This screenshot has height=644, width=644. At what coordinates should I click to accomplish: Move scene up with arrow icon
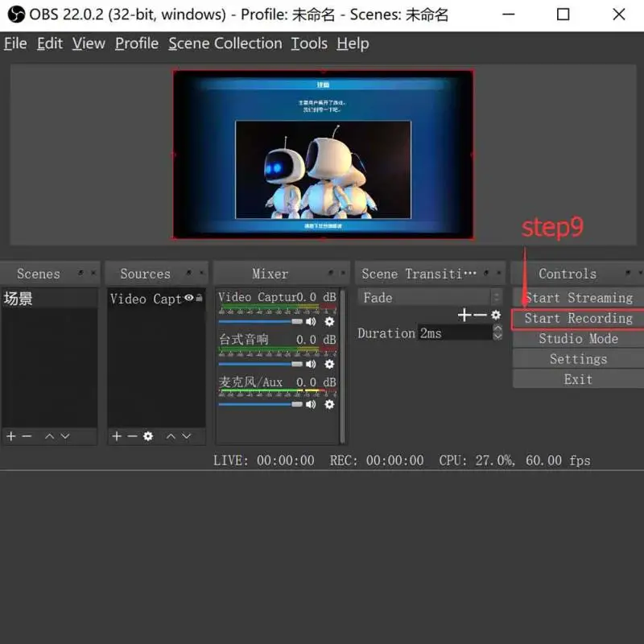click(x=49, y=436)
